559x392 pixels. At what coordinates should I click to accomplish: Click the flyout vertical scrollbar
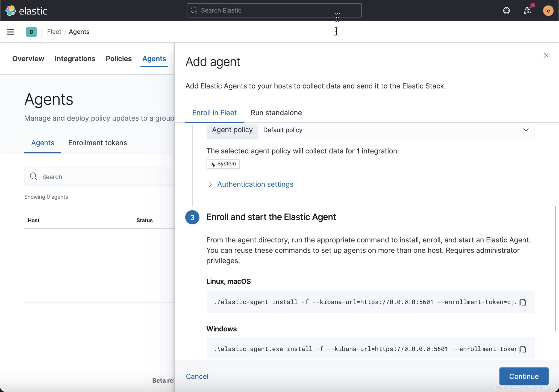[x=555, y=268]
